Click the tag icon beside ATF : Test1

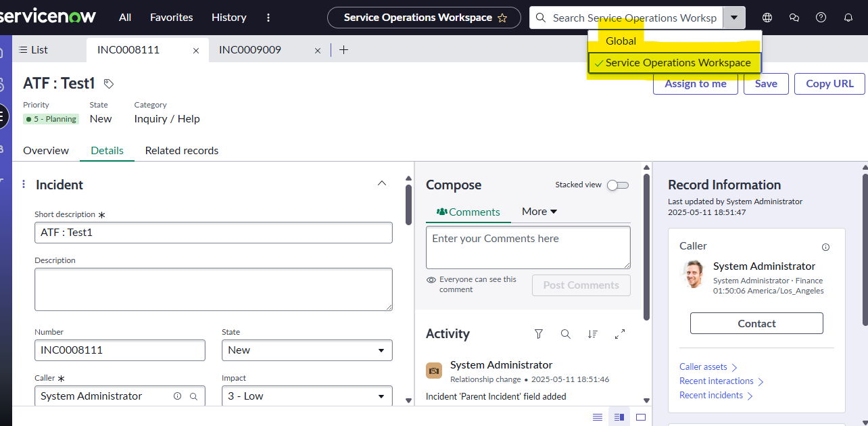click(x=107, y=82)
